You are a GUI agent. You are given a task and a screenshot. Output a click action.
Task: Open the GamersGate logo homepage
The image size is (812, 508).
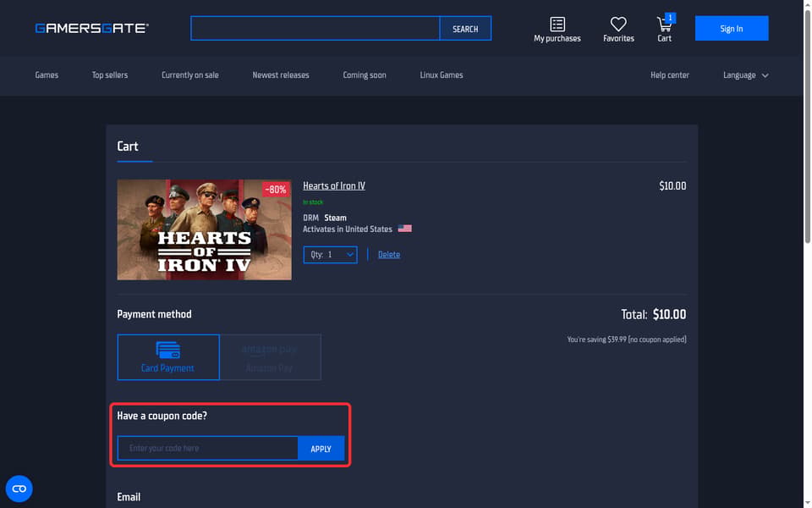[x=92, y=28]
